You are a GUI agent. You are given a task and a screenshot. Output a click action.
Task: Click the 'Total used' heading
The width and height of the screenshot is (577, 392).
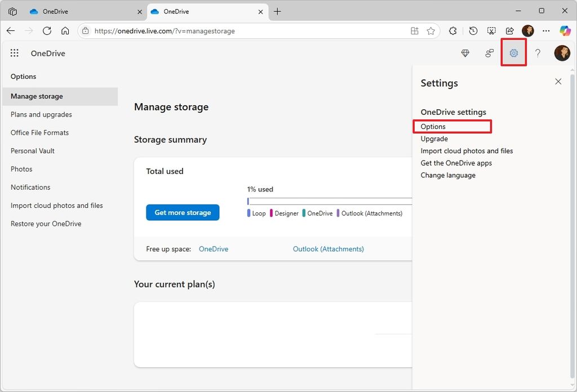pyautogui.click(x=165, y=171)
